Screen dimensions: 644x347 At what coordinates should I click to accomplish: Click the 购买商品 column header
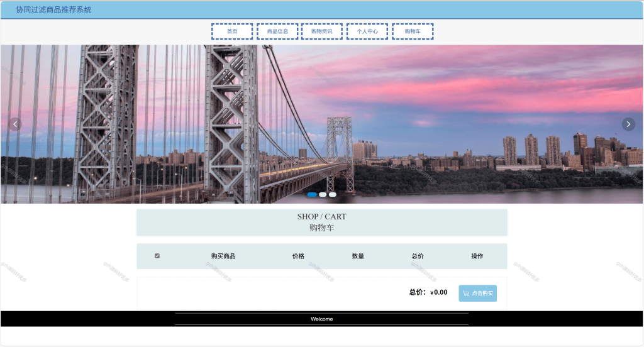(x=223, y=256)
